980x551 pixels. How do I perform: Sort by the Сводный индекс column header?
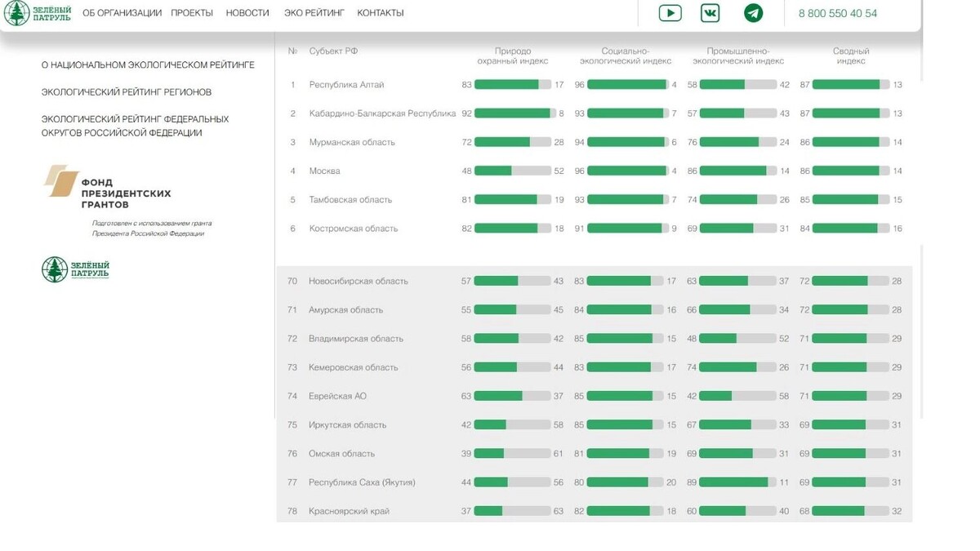click(x=851, y=56)
